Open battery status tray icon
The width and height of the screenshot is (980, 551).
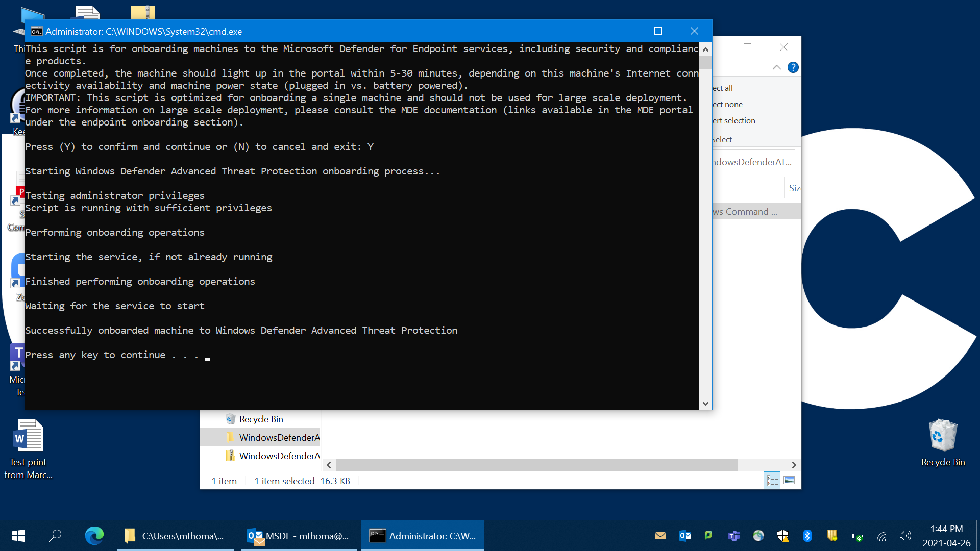pos(856,536)
